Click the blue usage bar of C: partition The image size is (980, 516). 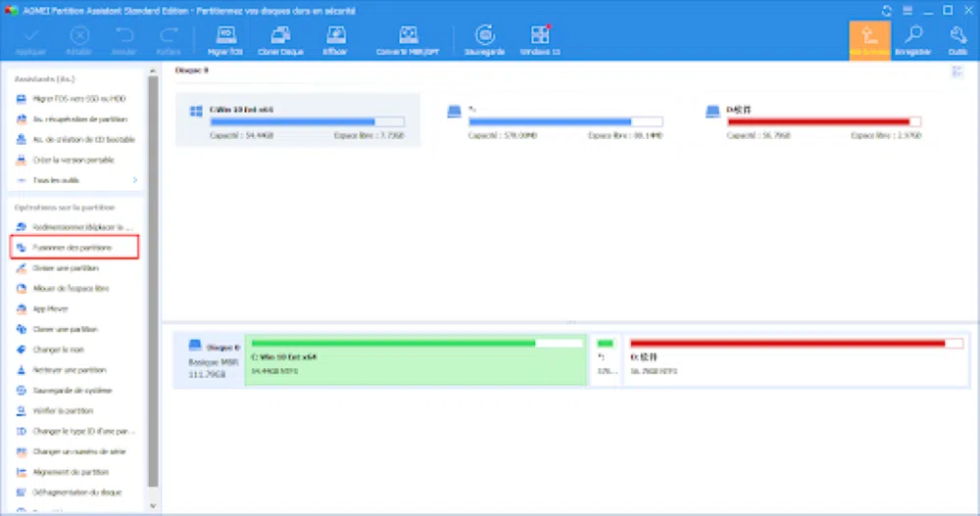pyautogui.click(x=307, y=121)
